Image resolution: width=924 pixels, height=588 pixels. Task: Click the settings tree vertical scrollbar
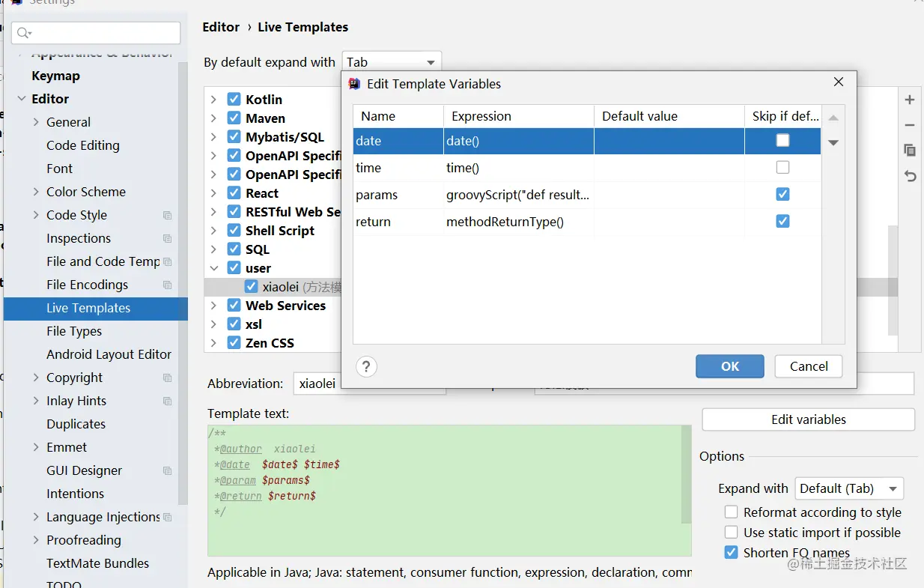pyautogui.click(x=183, y=283)
